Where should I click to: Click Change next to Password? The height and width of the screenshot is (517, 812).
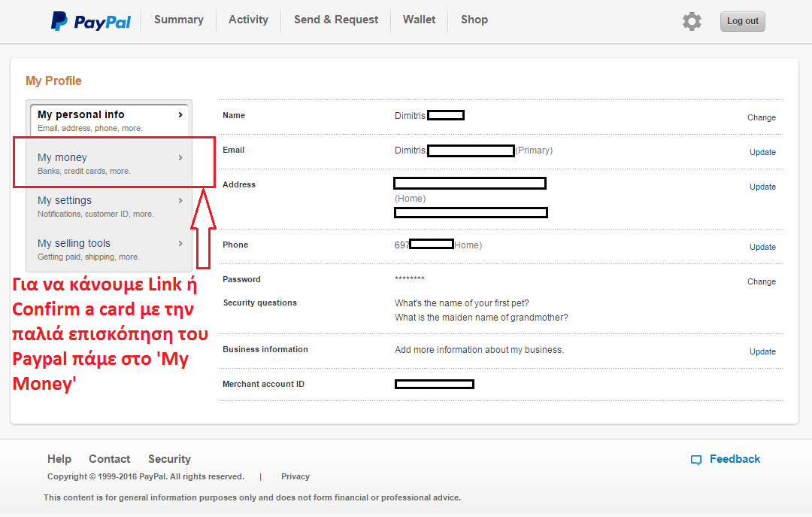761,282
